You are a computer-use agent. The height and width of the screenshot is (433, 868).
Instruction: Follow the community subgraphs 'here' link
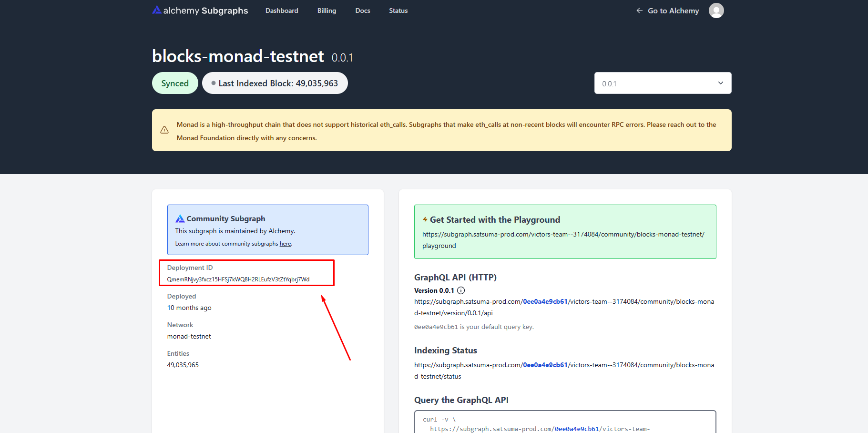pyautogui.click(x=285, y=244)
